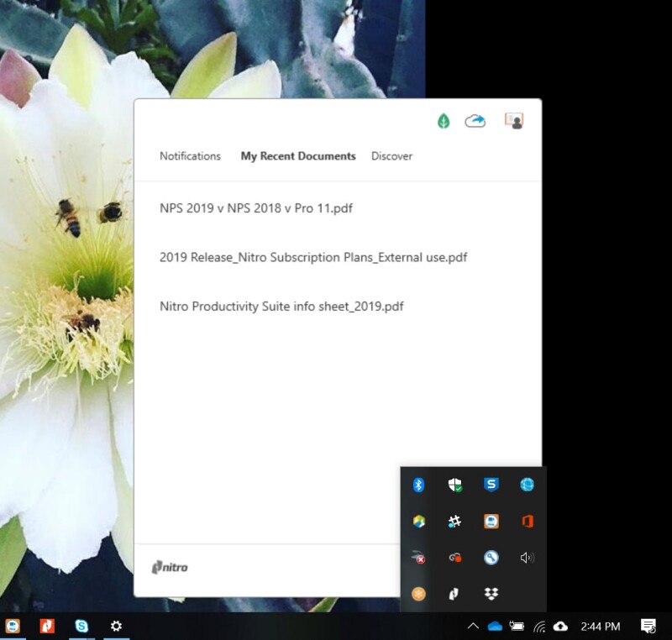Open NPS 2019 v NPS 2018 v Pro 11.pdf
Viewport: 672px width, 640px height.
[255, 208]
